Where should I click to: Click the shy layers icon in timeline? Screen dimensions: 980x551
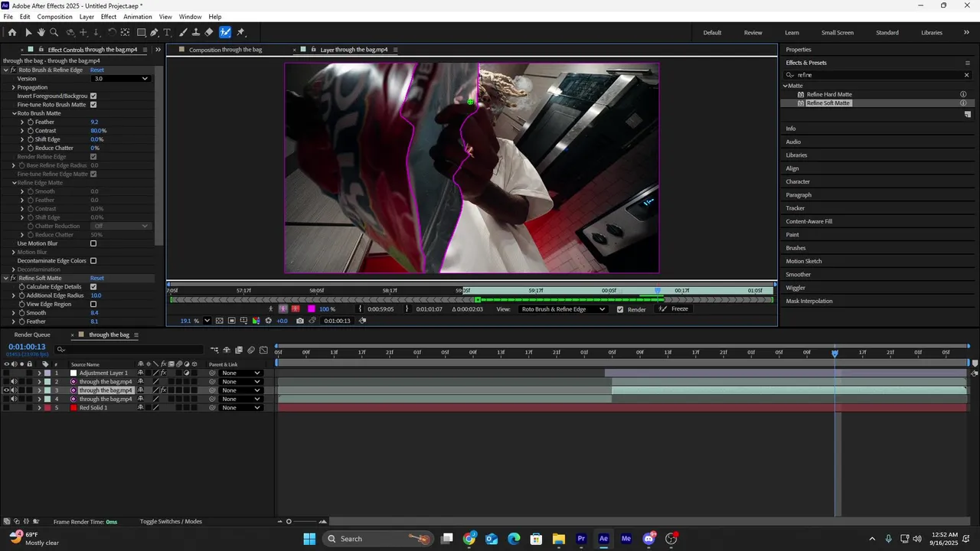(227, 350)
